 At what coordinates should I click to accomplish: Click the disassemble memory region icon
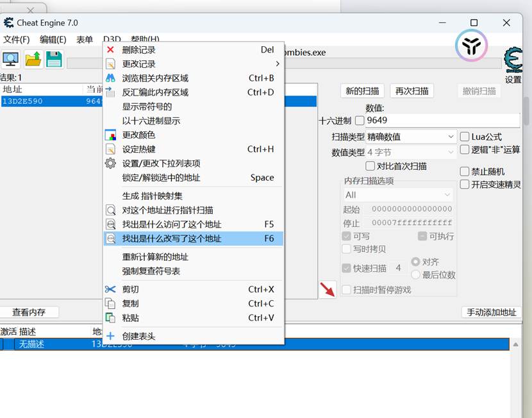pyautogui.click(x=110, y=92)
